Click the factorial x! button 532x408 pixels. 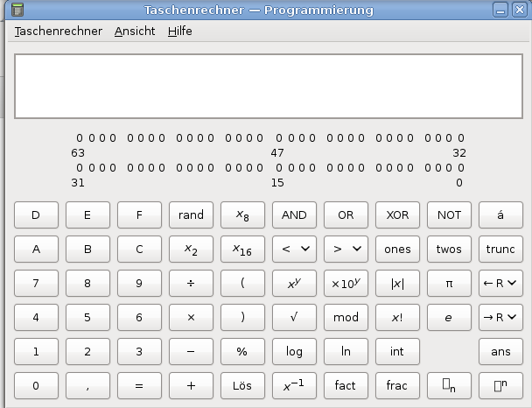397,317
